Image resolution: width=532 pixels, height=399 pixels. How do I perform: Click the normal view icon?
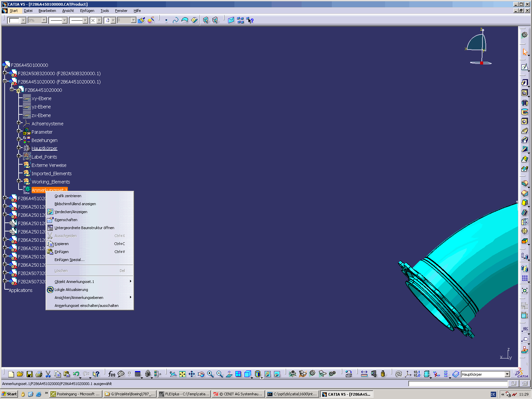(229, 374)
